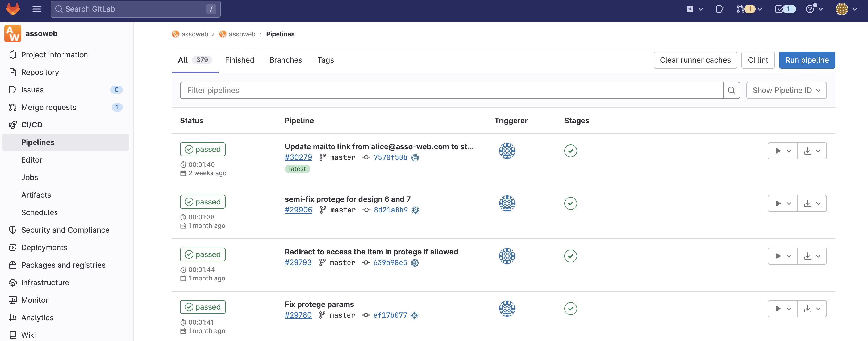Open pipeline #29780 link
Screen dimensions: 868x341
pyautogui.click(x=298, y=315)
